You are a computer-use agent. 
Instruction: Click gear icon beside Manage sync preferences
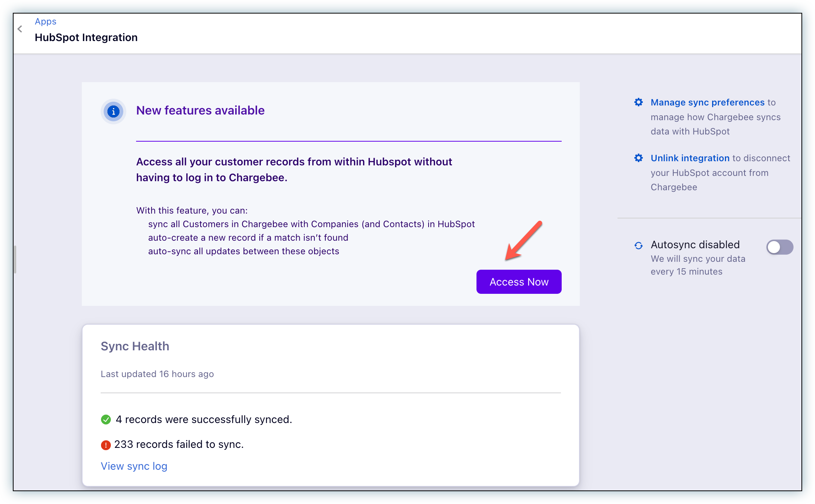click(x=638, y=102)
